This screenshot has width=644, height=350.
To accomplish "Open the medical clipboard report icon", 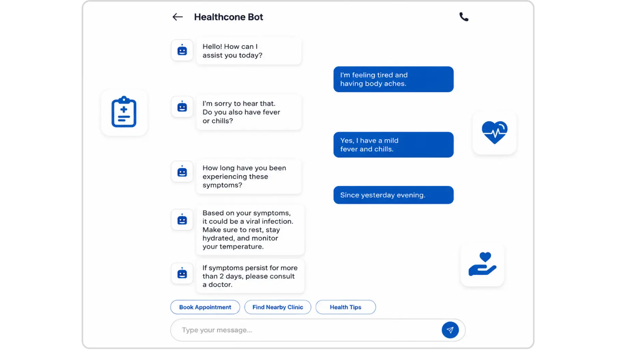I will [x=124, y=112].
